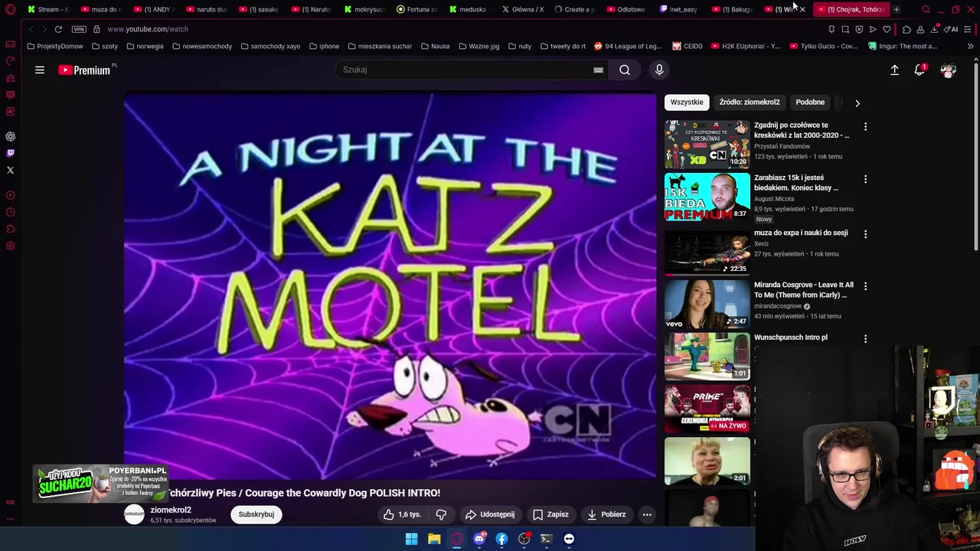This screenshot has width=980, height=551.
Task: Open options for 'Wunschpunsch Intro pl' video
Action: click(x=865, y=338)
